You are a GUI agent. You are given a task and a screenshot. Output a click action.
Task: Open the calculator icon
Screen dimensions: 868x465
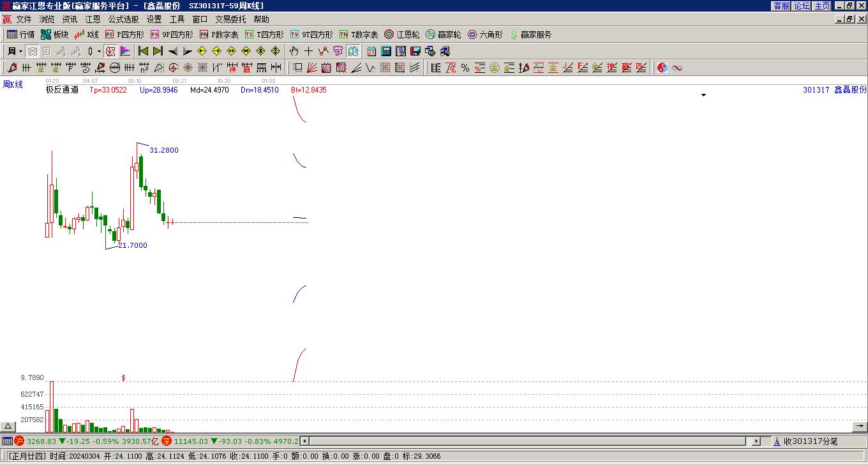pyautogui.click(x=386, y=51)
